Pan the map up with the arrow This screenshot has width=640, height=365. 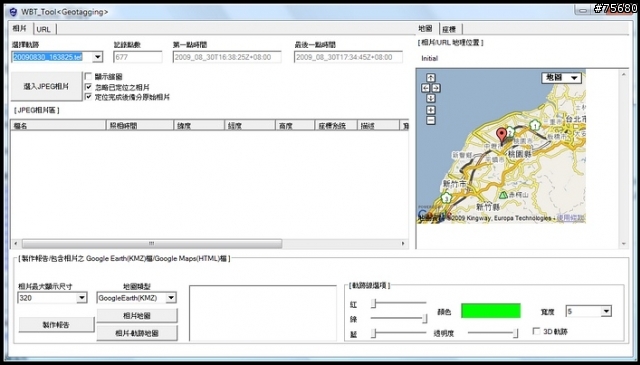pos(431,78)
